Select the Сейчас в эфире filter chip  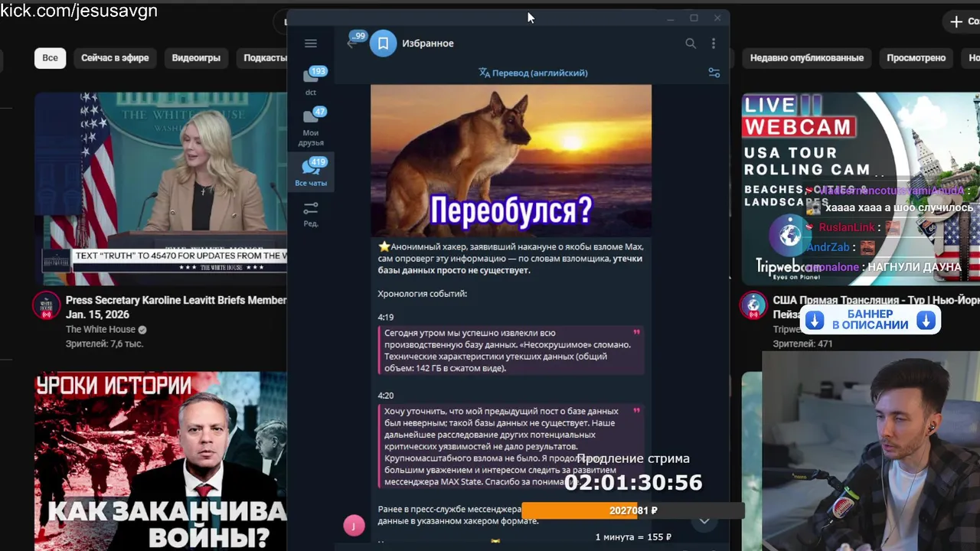pyautogui.click(x=115, y=58)
